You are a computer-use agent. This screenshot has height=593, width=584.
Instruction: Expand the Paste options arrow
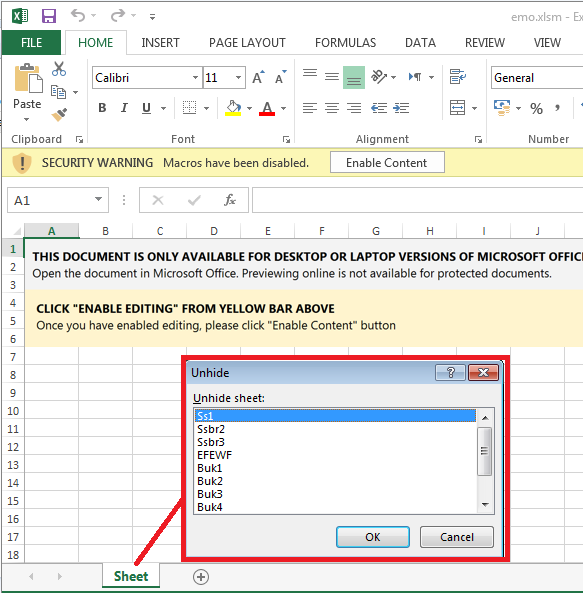[26, 120]
